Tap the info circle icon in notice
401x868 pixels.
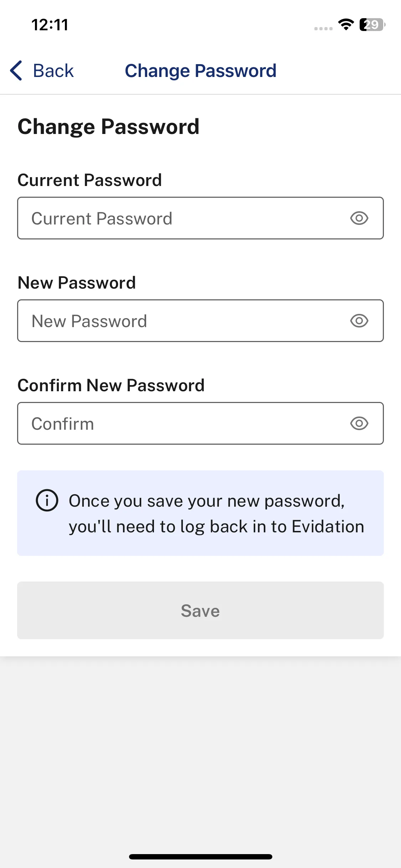click(47, 501)
